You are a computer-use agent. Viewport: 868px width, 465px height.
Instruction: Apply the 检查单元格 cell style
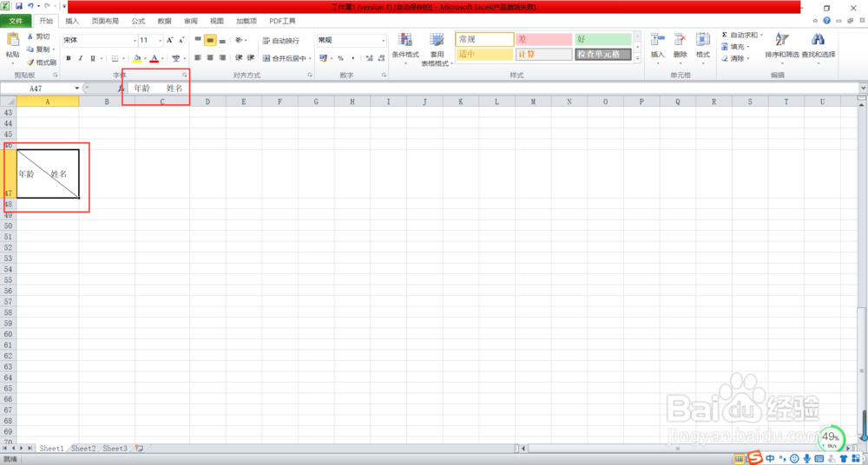pyautogui.click(x=603, y=55)
